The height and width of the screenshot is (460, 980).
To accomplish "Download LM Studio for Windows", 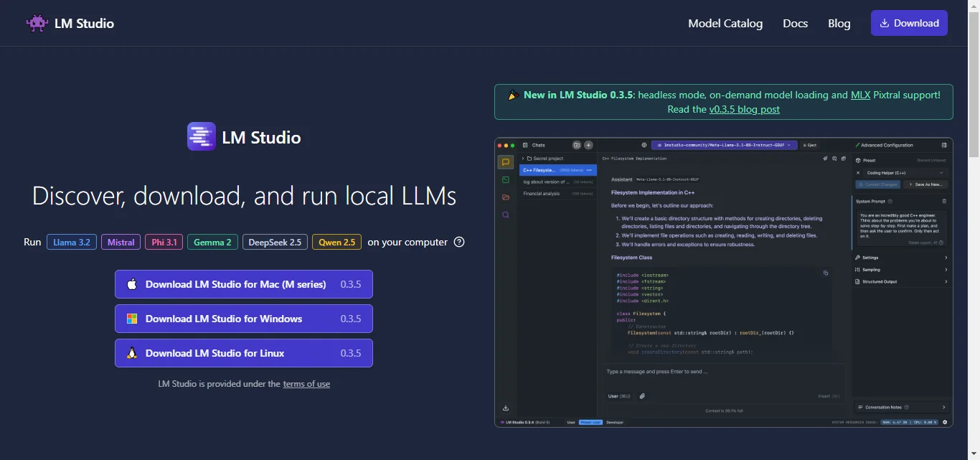I will coord(244,319).
